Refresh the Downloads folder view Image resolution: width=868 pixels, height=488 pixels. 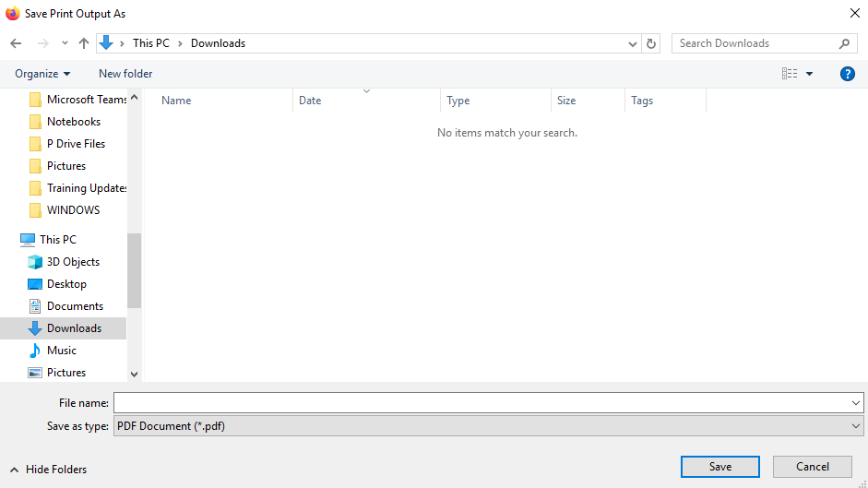(x=651, y=43)
